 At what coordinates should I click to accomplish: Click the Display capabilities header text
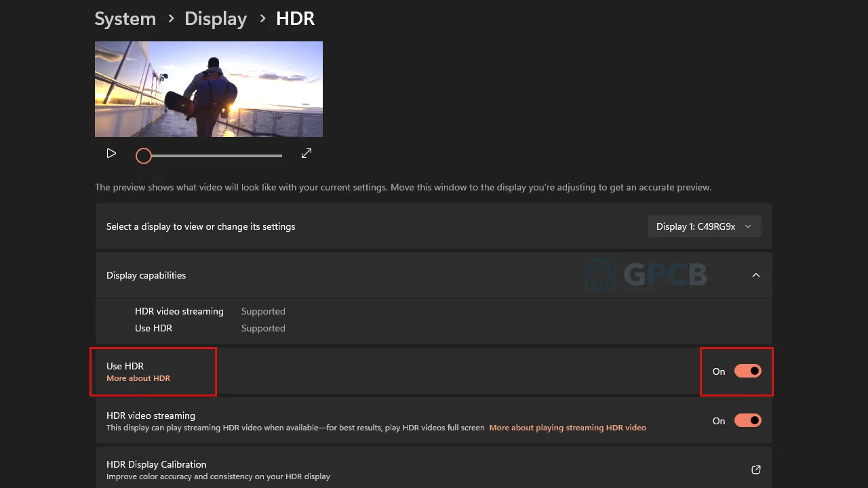[x=146, y=275]
